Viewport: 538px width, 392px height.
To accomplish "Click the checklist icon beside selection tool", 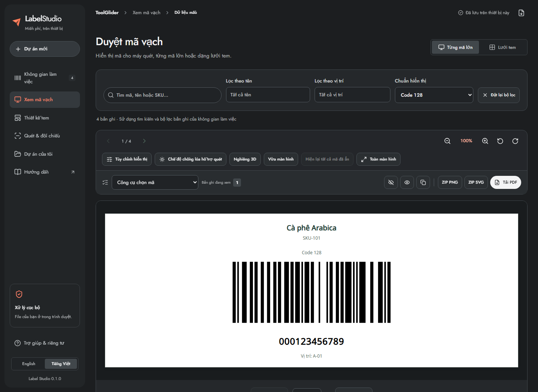I will click(105, 183).
